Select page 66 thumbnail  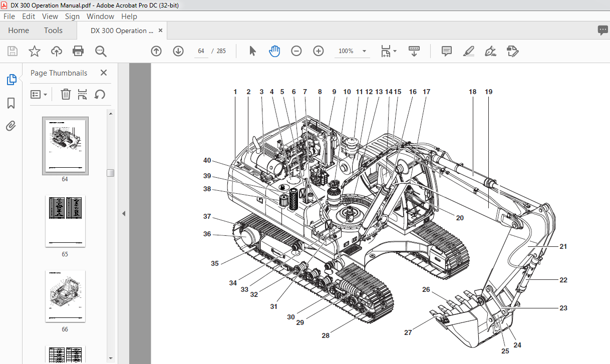pyautogui.click(x=65, y=296)
